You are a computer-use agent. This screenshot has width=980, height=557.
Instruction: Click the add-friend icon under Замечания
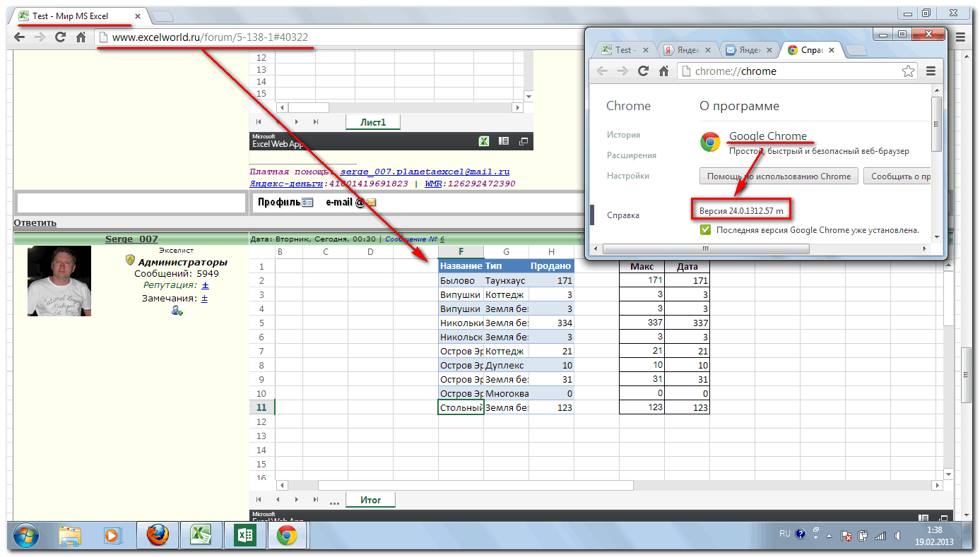(x=177, y=311)
